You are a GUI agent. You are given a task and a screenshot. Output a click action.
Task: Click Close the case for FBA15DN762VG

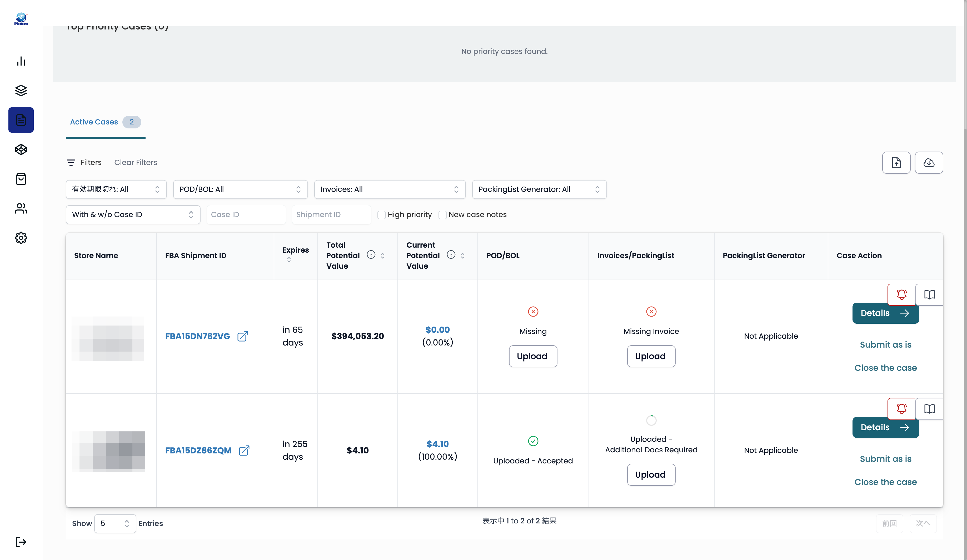coord(885,368)
